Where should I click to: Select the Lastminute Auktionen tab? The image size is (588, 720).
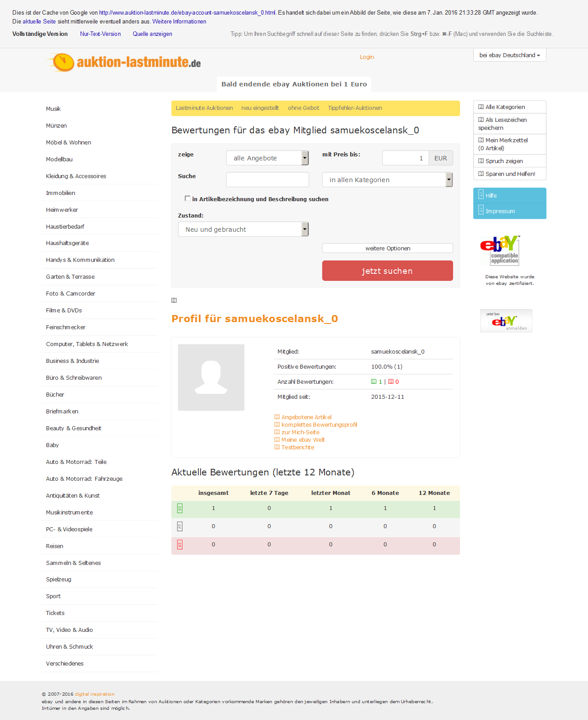pyautogui.click(x=204, y=108)
